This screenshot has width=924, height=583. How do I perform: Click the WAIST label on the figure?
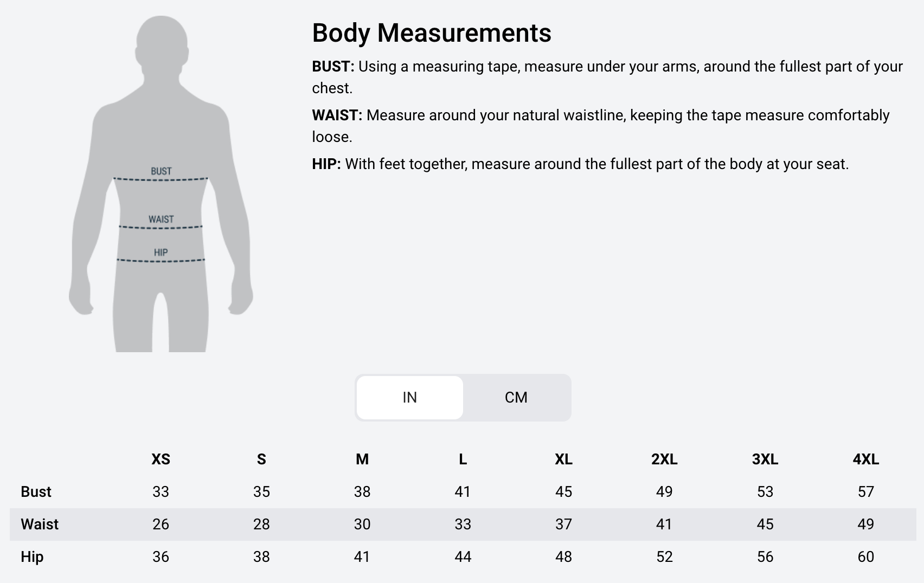tap(161, 219)
